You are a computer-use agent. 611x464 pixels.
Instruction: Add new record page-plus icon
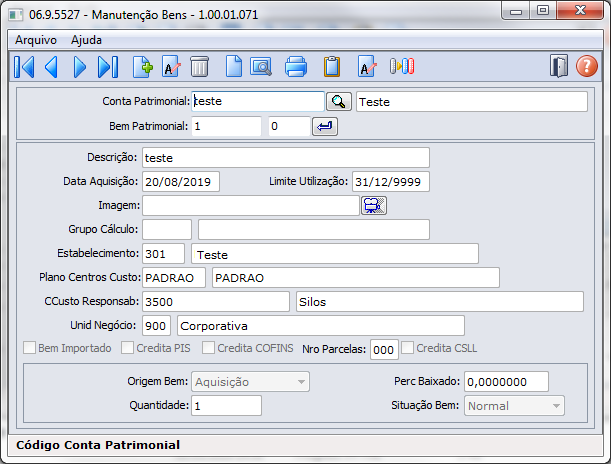click(x=142, y=67)
